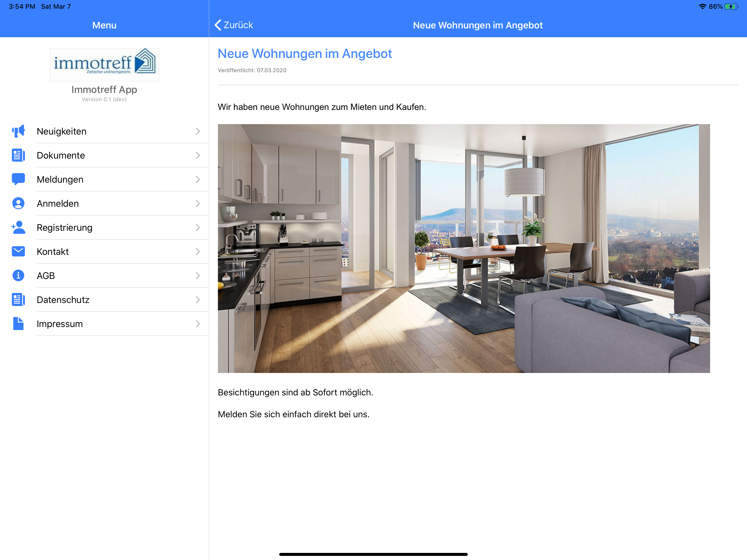Tap the immotreff logo image

pyautogui.click(x=104, y=65)
